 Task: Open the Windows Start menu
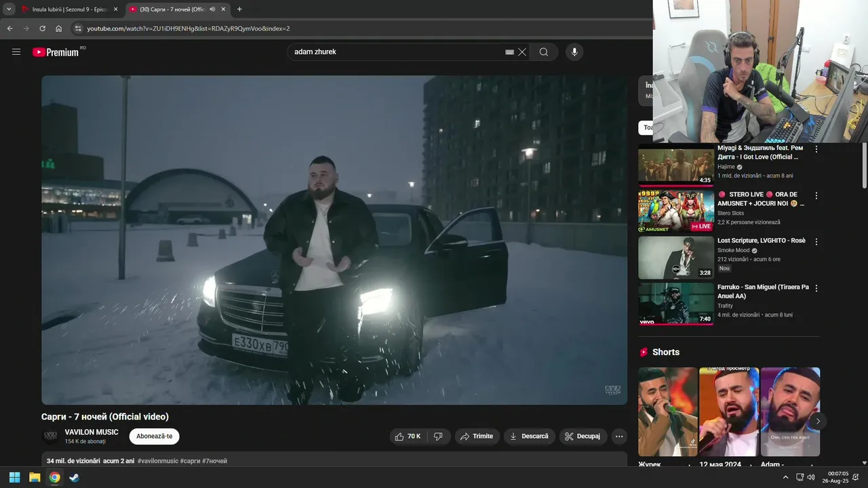tap(14, 477)
